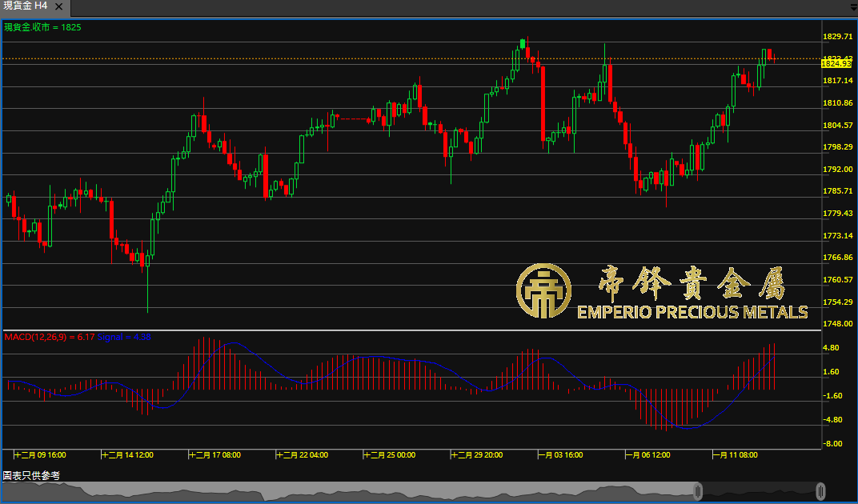The height and width of the screenshot is (504, 858).
Task: Close the 現貨金 H4 tab
Action: point(58,6)
